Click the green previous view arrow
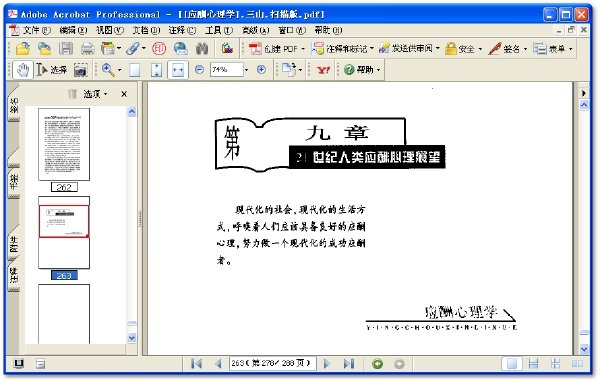Screen dimensions: 600x382 (x=377, y=364)
